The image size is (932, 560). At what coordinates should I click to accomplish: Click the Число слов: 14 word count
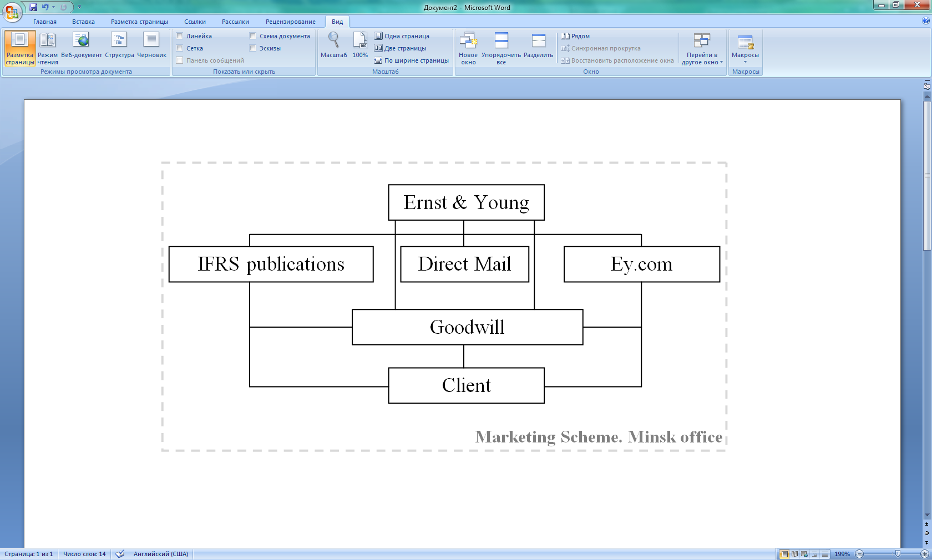[84, 554]
